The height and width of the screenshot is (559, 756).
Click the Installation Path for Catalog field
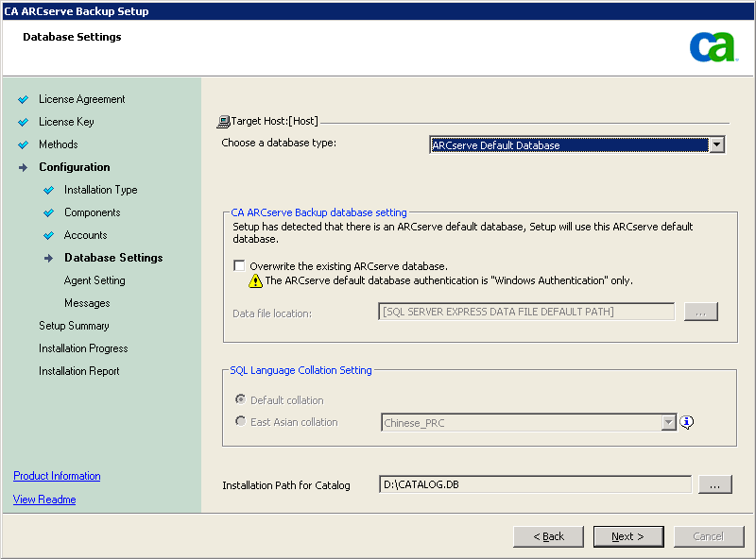[534, 484]
